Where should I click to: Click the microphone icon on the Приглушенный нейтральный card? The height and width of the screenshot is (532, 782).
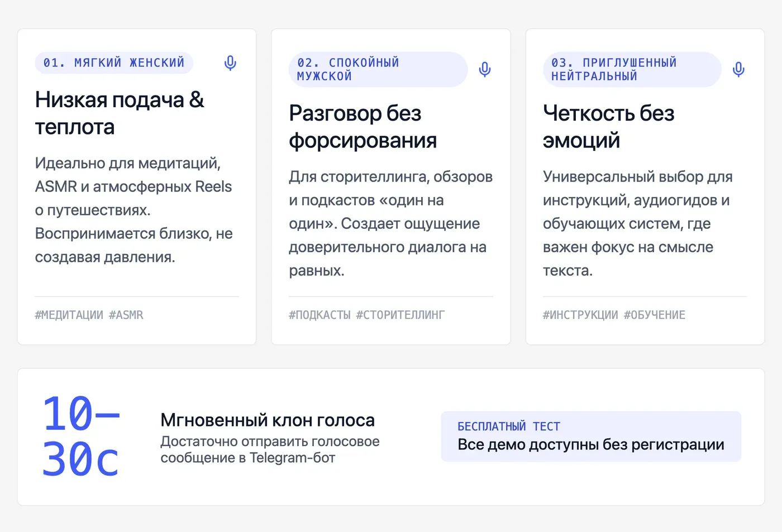coord(738,69)
